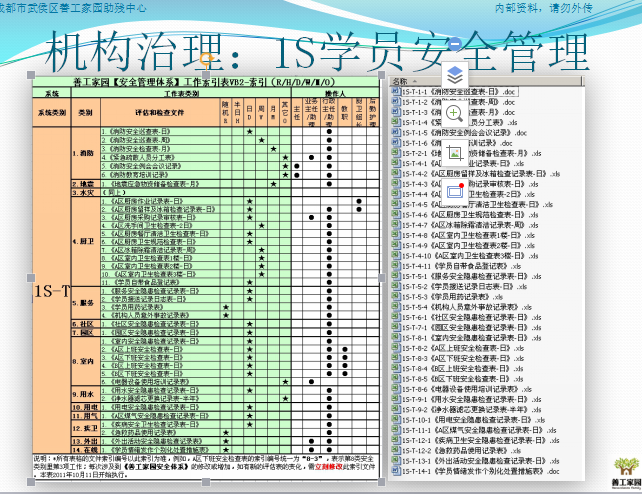Click the magnifier zoom-in preview icon
The height and width of the screenshot is (494, 642).
455,113
